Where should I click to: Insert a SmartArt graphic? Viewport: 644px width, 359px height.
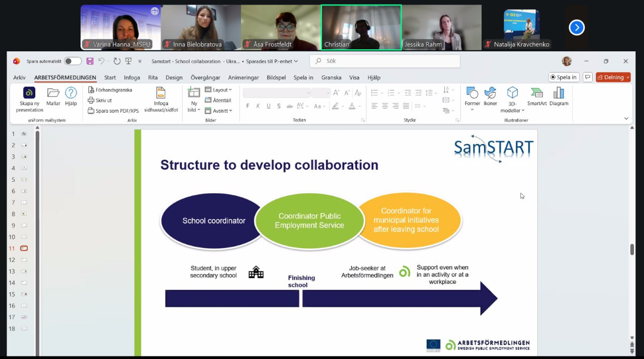[537, 93]
